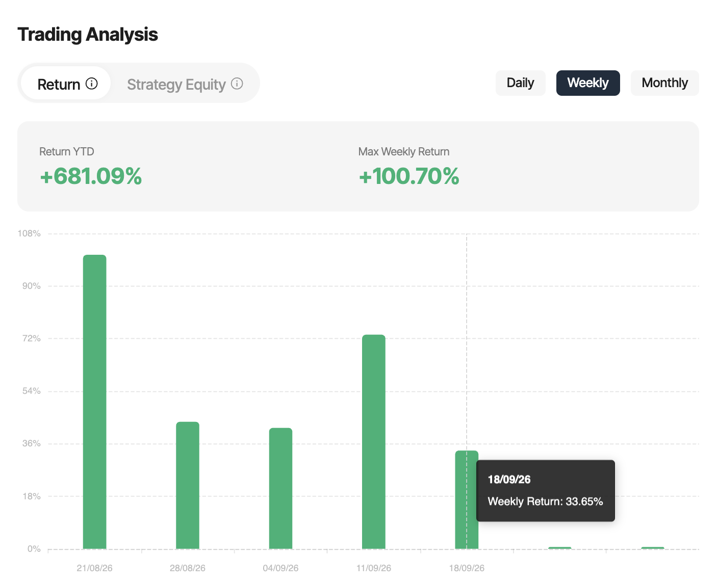Viewport: 718px width, 588px height.
Task: Click the Max Weekly Return label
Action: point(404,151)
